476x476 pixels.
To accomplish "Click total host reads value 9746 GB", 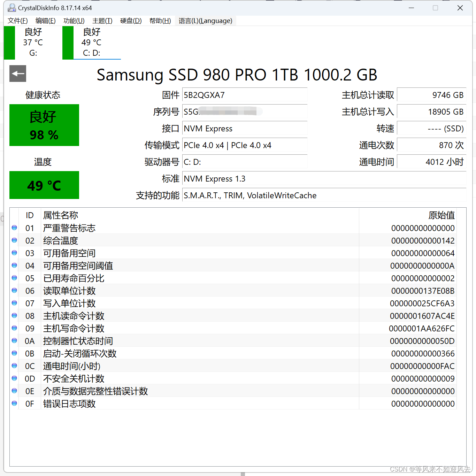I will click(x=432, y=95).
